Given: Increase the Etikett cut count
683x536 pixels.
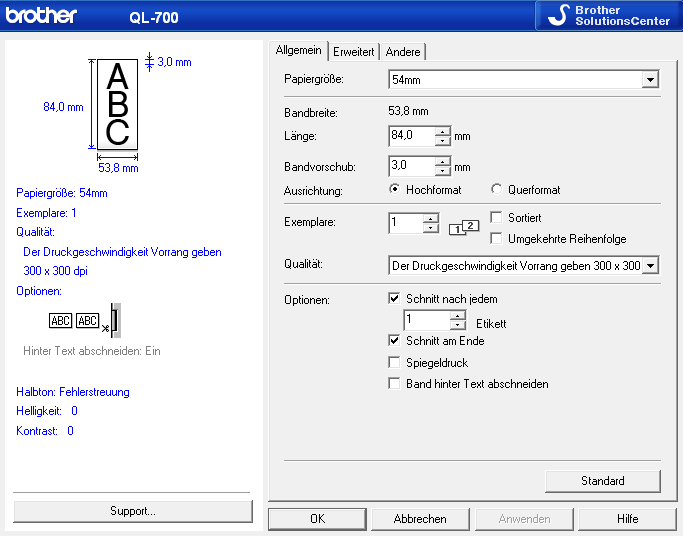Looking at the screenshot, I should (458, 316).
